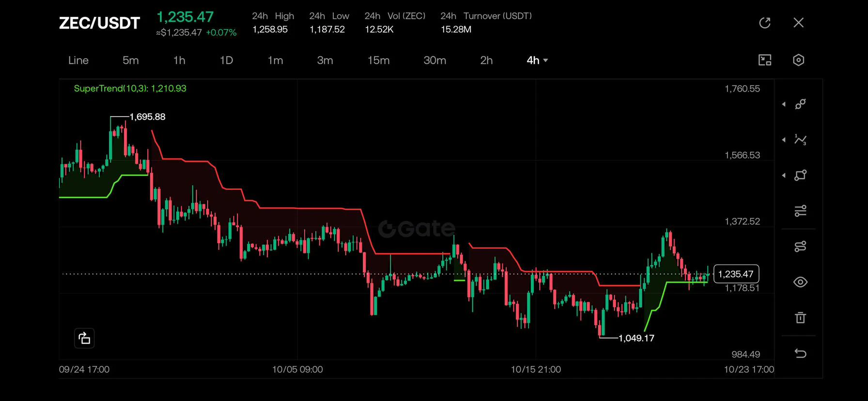This screenshot has width=868, height=401.
Task: Switch to Line chart view
Action: point(78,60)
